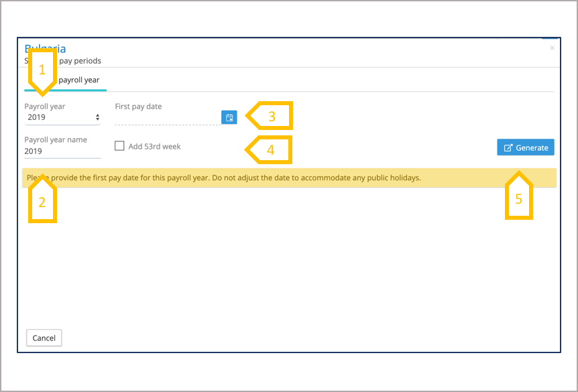
Task: Click the yellow callout arrow numbered 3
Action: click(271, 116)
